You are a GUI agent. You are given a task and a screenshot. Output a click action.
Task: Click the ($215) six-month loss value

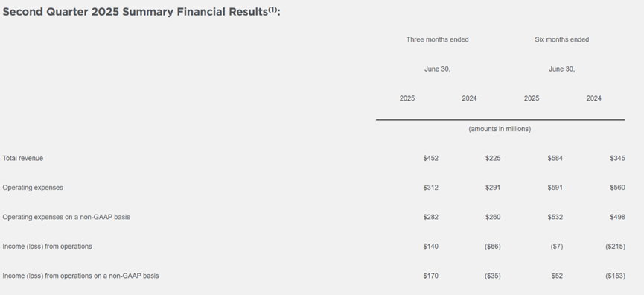pyautogui.click(x=615, y=247)
